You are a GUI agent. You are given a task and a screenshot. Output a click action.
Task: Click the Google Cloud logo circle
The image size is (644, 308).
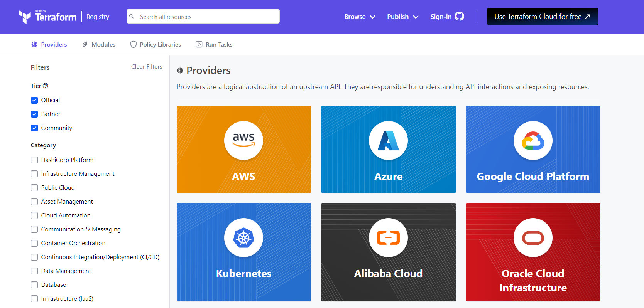pos(533,141)
